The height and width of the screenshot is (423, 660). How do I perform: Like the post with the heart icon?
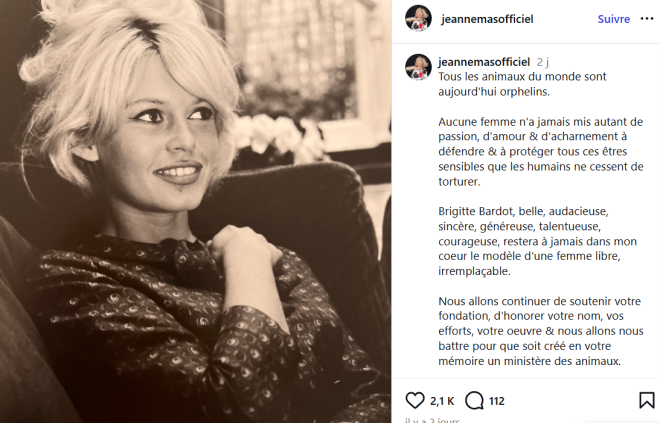[x=415, y=400]
